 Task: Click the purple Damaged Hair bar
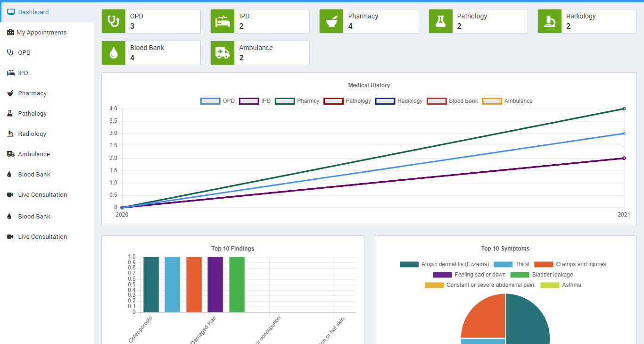click(x=215, y=284)
